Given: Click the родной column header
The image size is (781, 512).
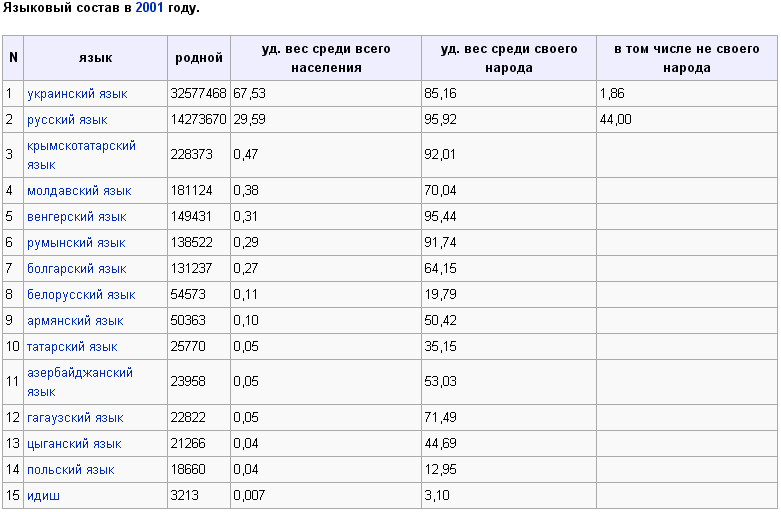Looking at the screenshot, I should coord(198,58).
